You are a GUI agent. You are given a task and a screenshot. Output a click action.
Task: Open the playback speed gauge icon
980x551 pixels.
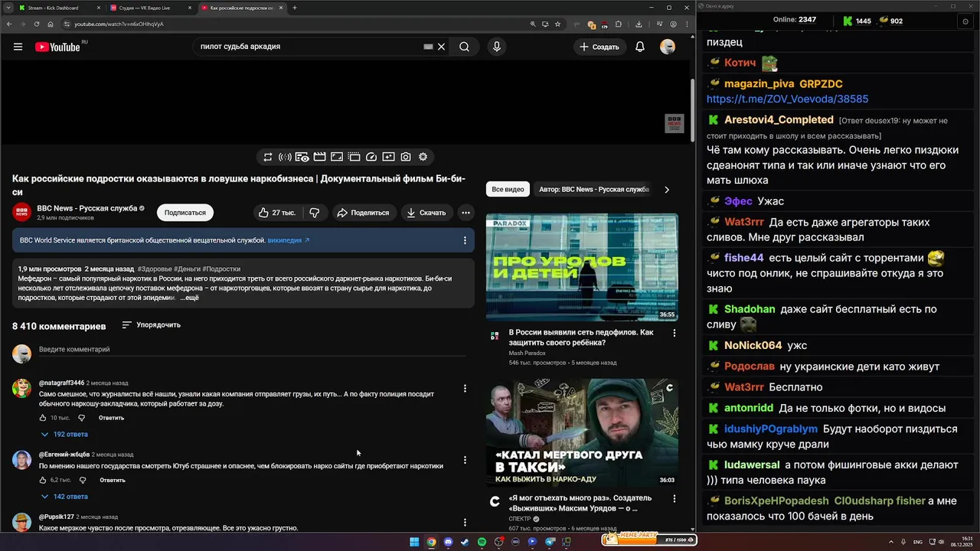click(371, 157)
